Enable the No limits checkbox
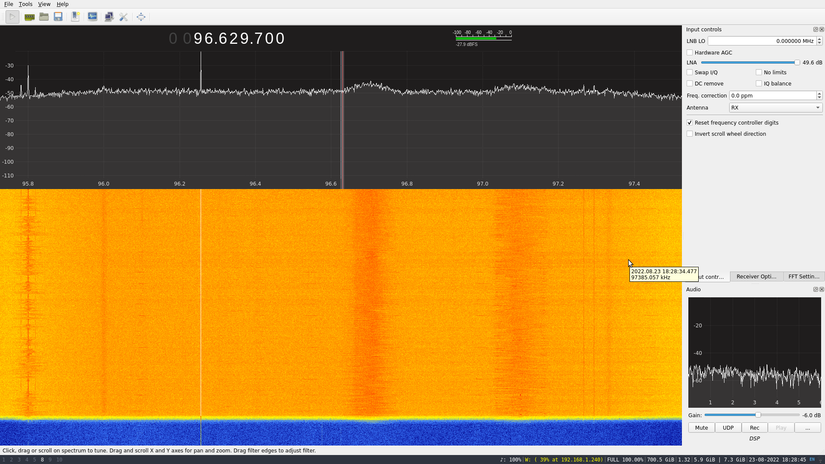 pos(759,73)
